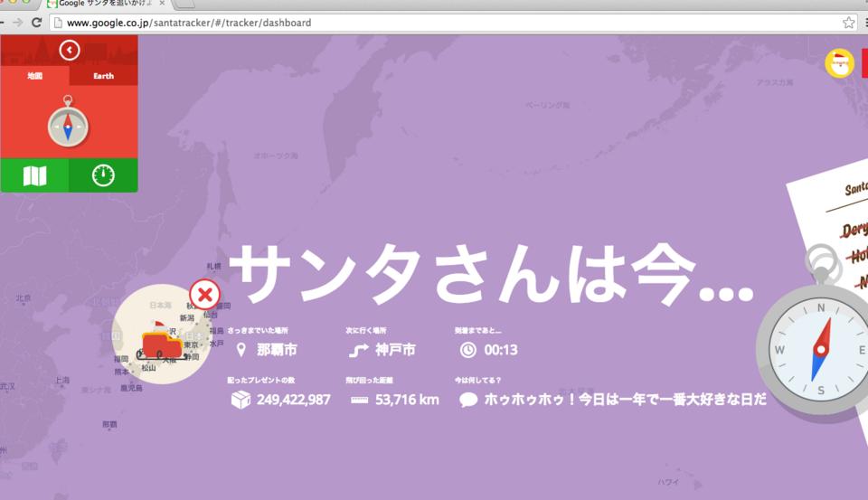Select the text 那覇市
The image size is (868, 500).
coord(277,350)
